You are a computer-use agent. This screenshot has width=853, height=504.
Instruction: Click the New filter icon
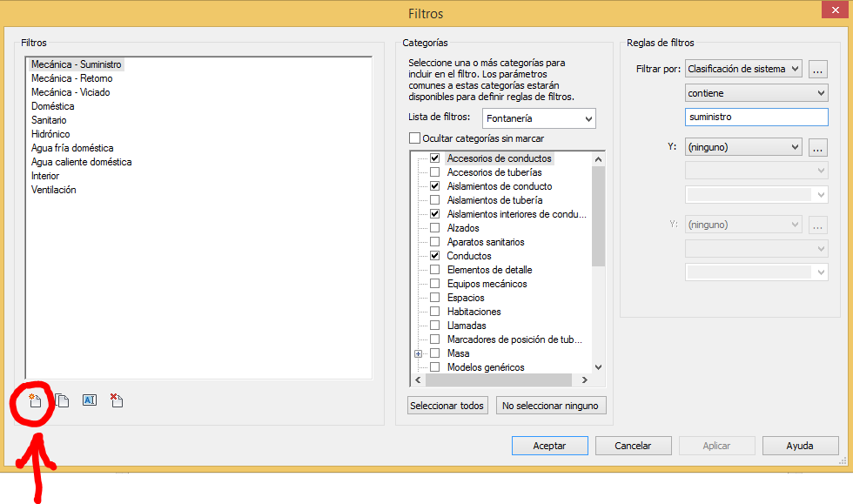click(x=34, y=400)
